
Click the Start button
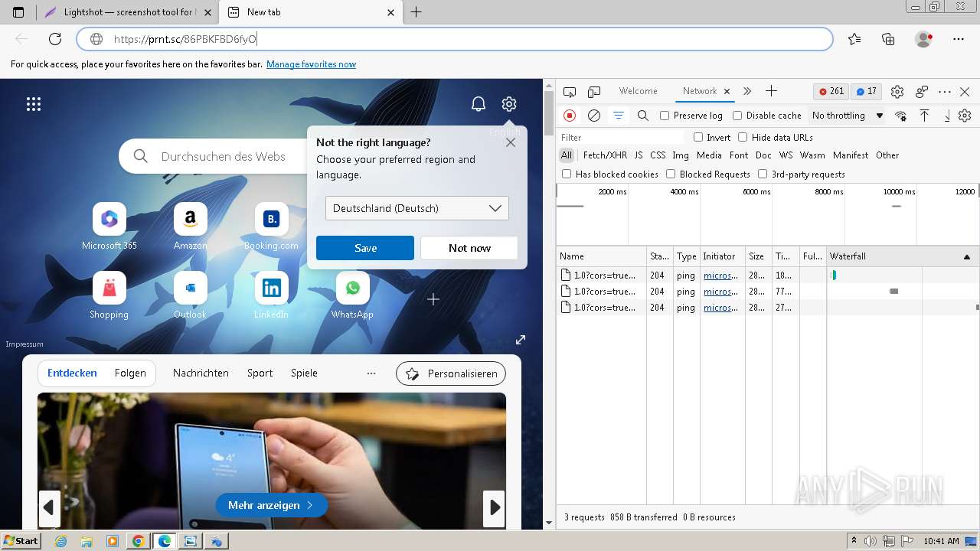tap(21, 541)
